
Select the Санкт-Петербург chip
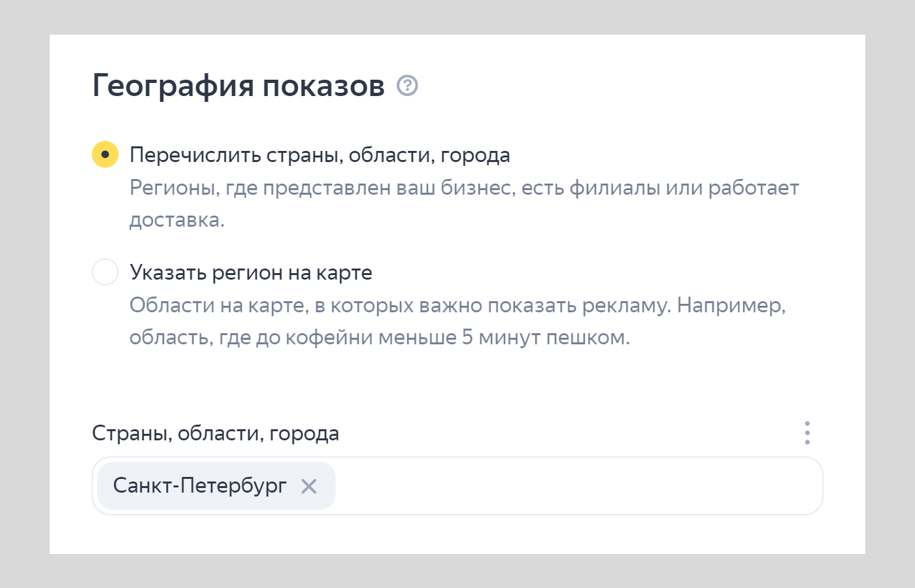pyautogui.click(x=199, y=485)
